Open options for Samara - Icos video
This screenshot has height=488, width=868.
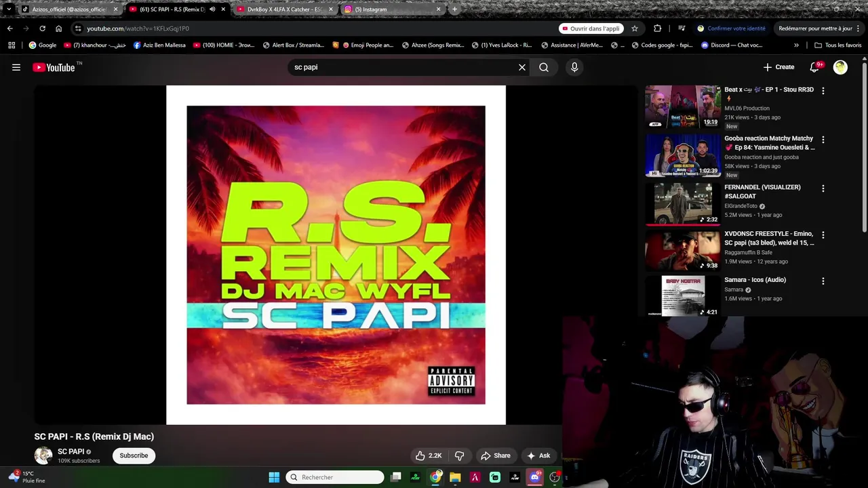(823, 281)
